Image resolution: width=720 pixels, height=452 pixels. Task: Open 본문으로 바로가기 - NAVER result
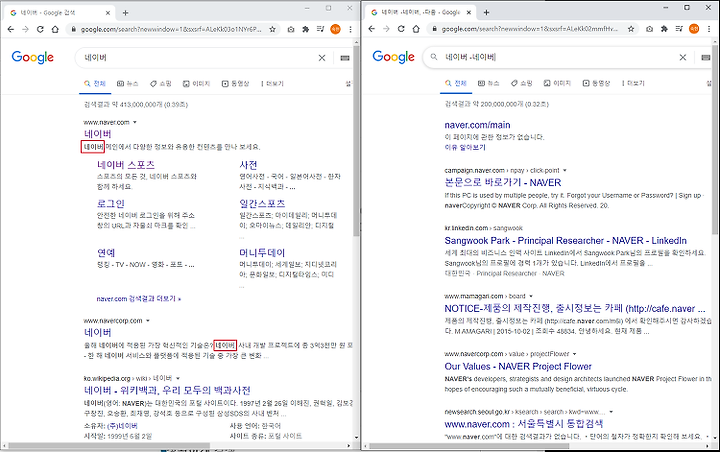[502, 183]
